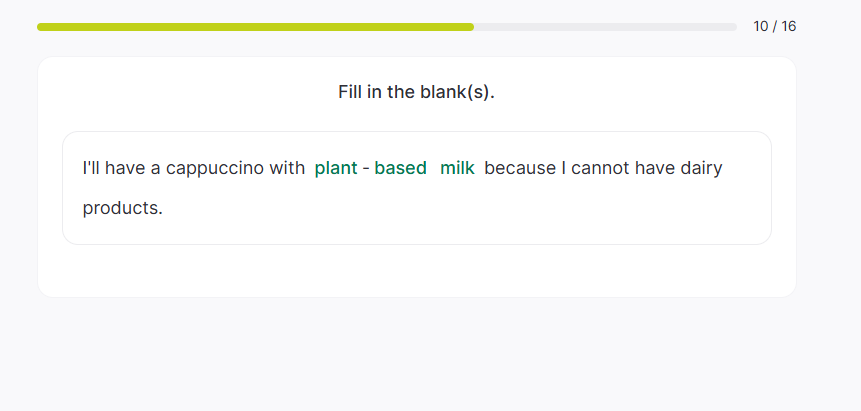Click the word "because" after the blanks
861x411 pixels.
click(x=519, y=168)
